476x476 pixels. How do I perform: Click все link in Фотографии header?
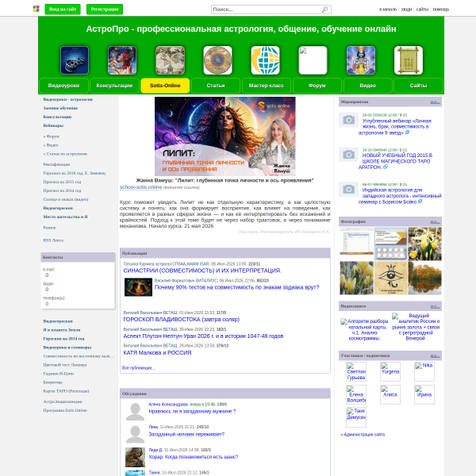[435, 222]
